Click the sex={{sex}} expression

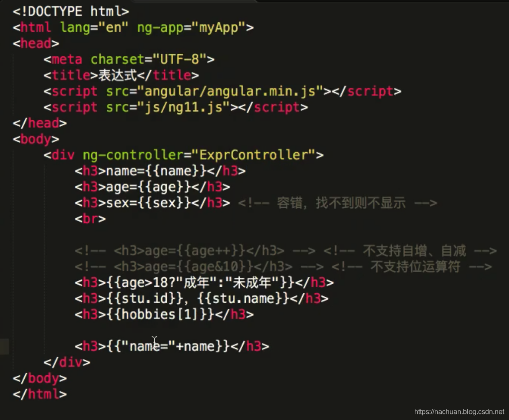point(149,203)
